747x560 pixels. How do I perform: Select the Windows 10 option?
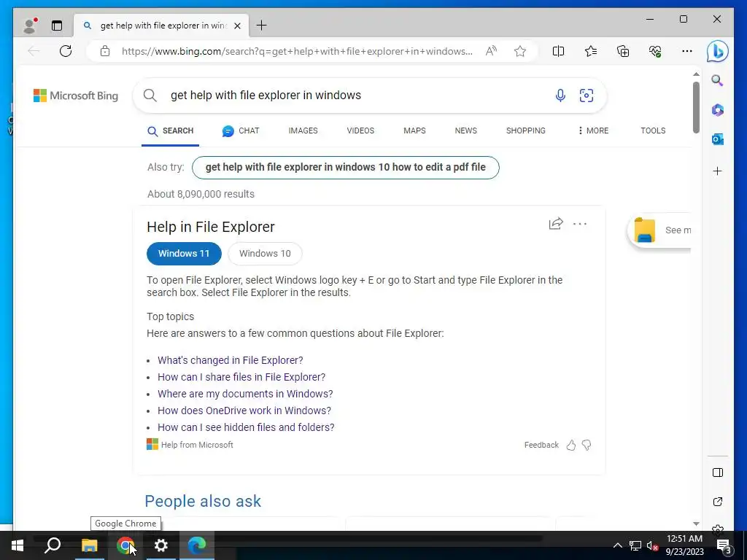(x=265, y=254)
